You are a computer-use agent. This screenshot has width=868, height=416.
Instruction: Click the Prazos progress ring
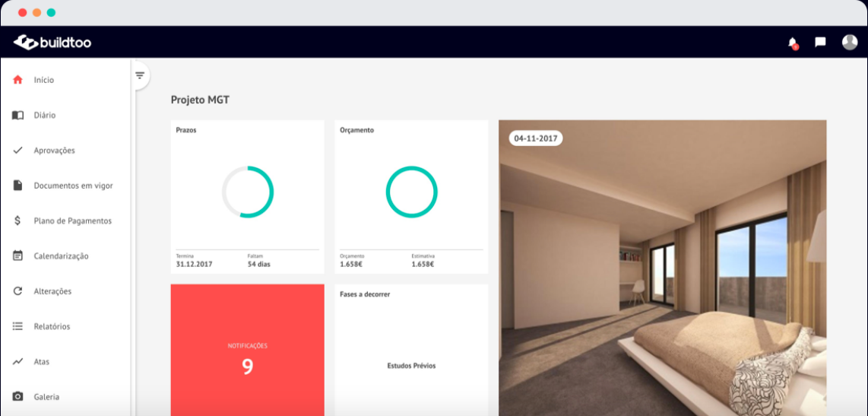pyautogui.click(x=247, y=192)
